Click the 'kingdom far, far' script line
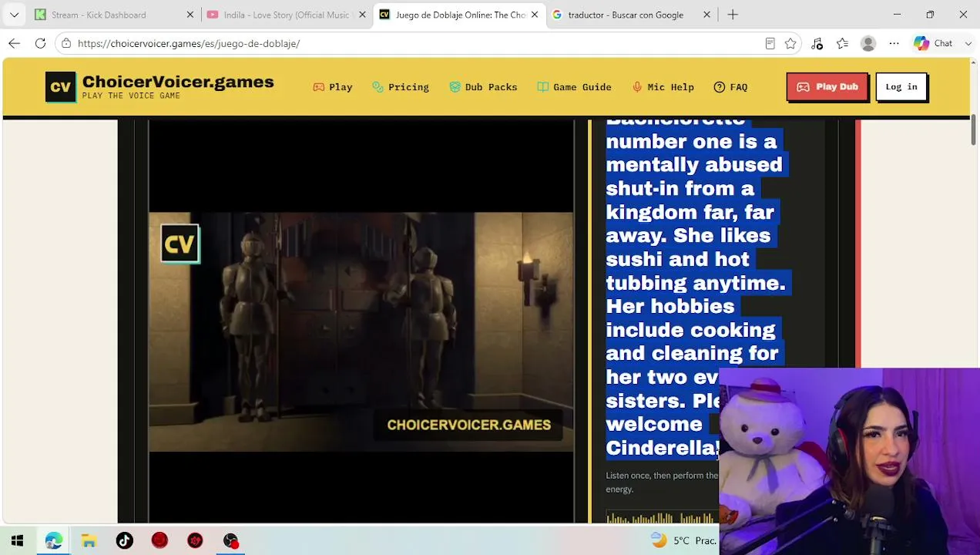The image size is (980, 555). click(x=690, y=212)
